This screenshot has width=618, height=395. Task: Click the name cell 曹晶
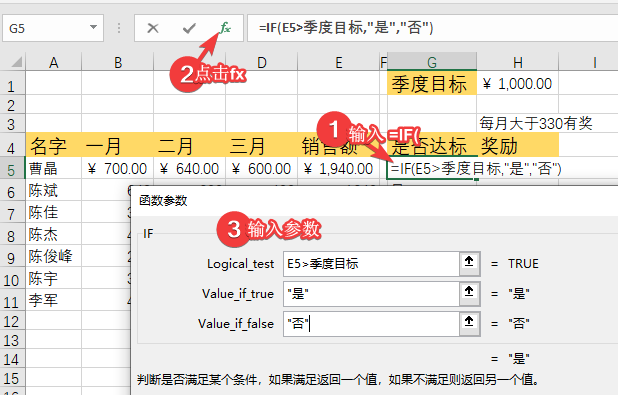[54, 169]
